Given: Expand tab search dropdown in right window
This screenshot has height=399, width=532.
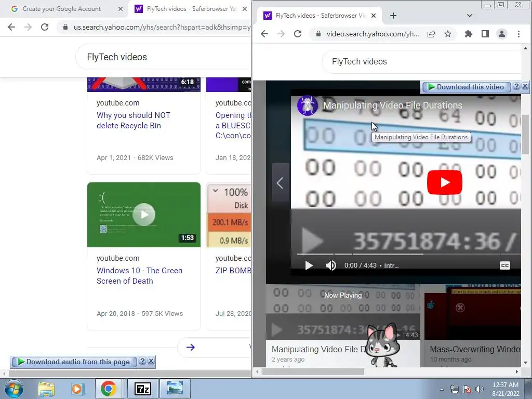Looking at the screenshot, I should 470,16.
